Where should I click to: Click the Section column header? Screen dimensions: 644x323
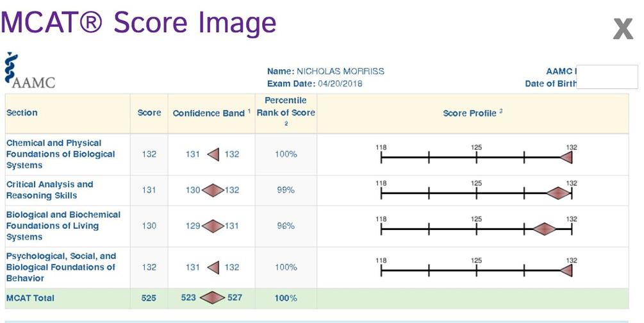coord(22,113)
